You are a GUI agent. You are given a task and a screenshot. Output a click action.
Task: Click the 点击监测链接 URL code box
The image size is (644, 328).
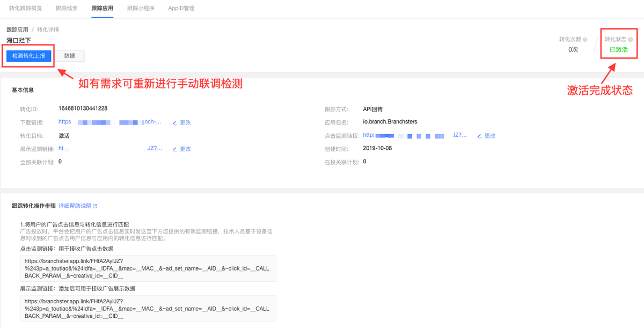(x=148, y=268)
